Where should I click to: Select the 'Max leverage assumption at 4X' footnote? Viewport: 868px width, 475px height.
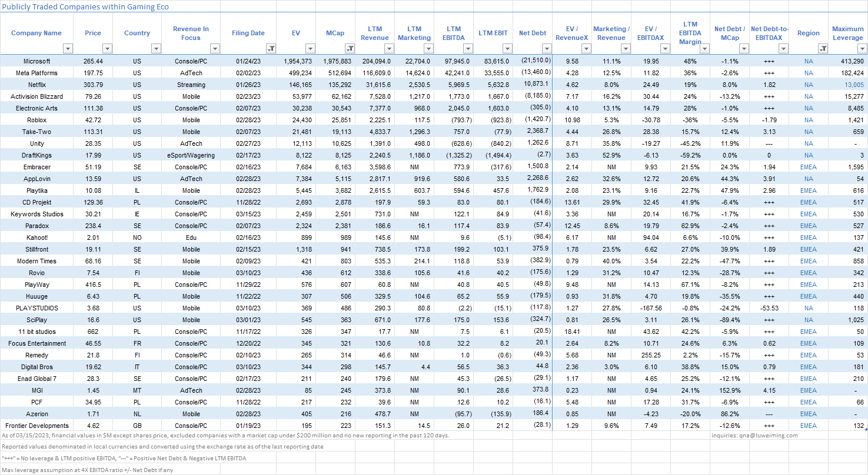coord(87,470)
